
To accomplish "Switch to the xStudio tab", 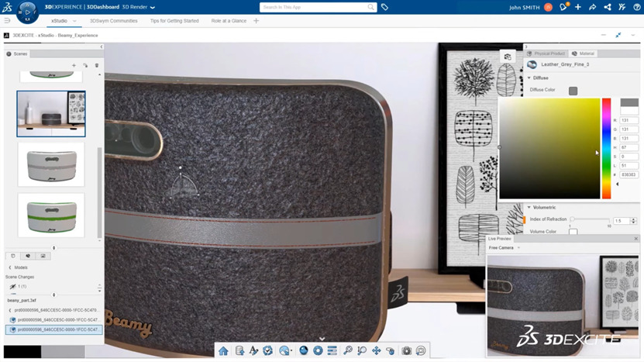I will (59, 21).
